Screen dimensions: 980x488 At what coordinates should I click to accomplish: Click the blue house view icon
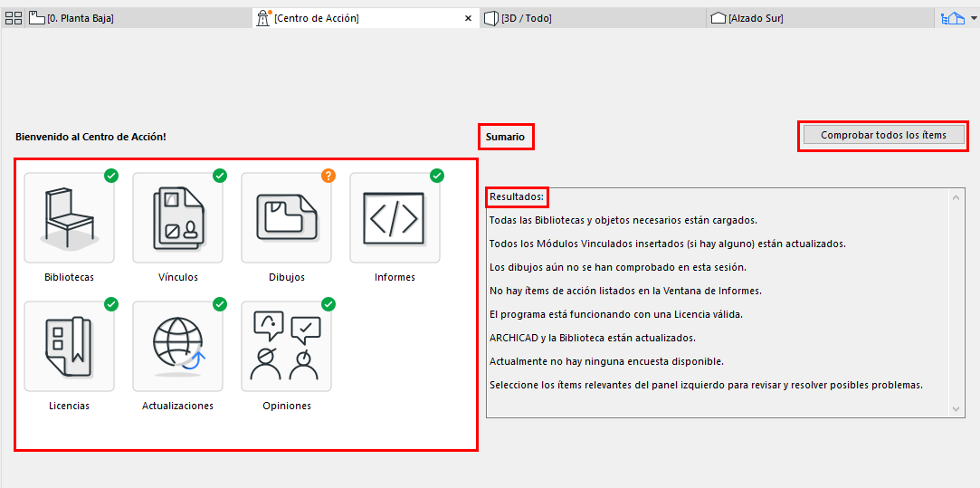coord(953,19)
